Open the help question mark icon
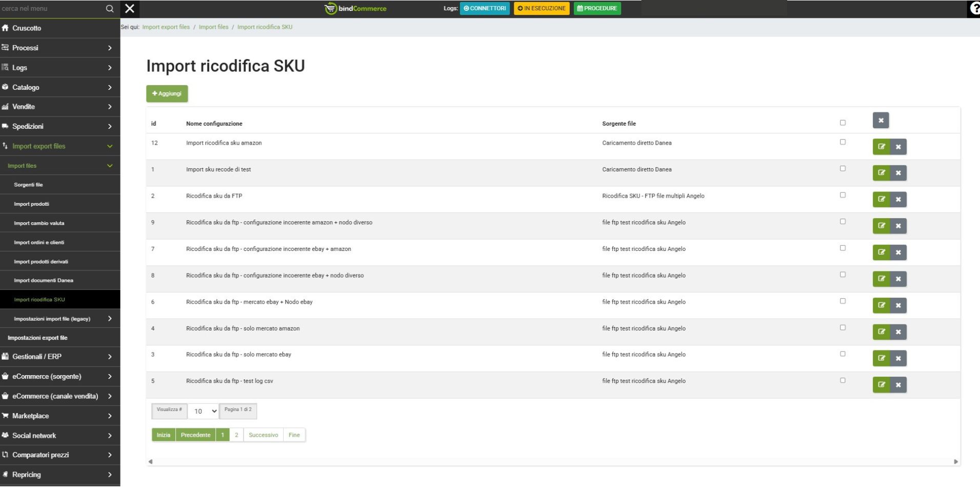Image resolution: width=980 pixels, height=487 pixels. click(974, 9)
